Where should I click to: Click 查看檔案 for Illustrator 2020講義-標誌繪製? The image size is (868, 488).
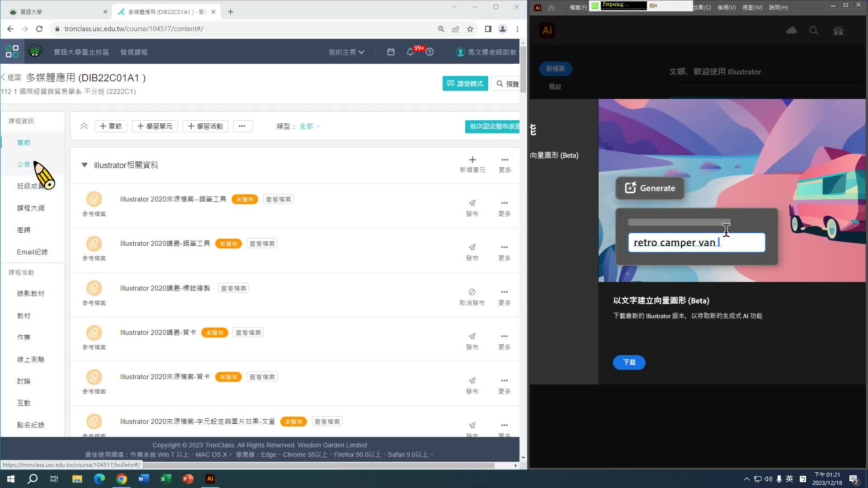point(233,288)
